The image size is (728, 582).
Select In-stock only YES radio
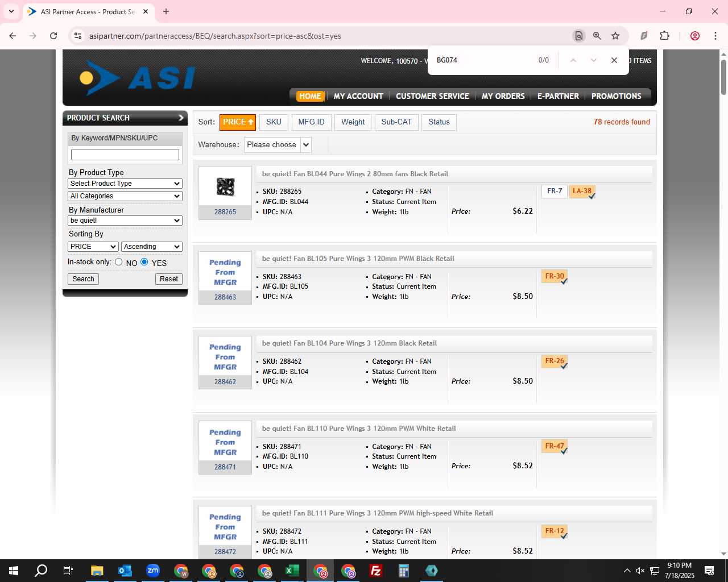coord(144,262)
